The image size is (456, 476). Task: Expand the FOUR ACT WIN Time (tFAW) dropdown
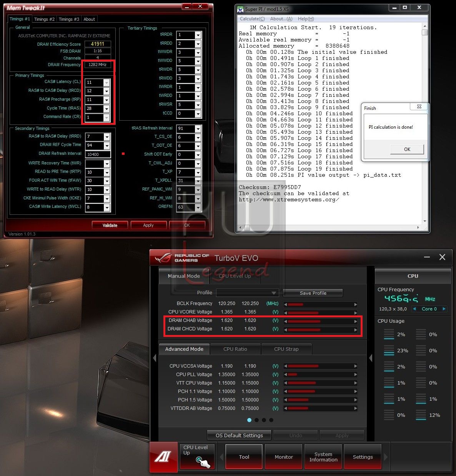tap(107, 181)
